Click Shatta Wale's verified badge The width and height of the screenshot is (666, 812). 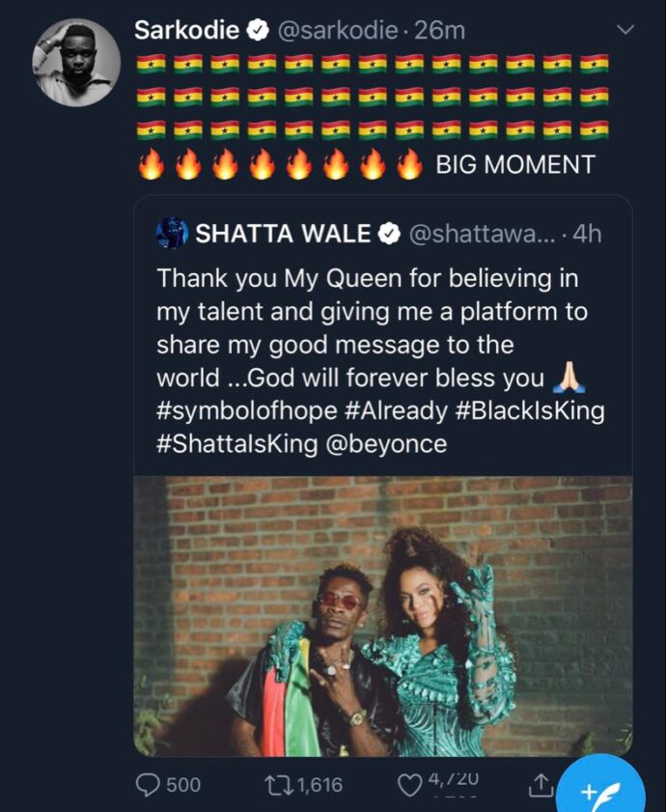point(390,234)
